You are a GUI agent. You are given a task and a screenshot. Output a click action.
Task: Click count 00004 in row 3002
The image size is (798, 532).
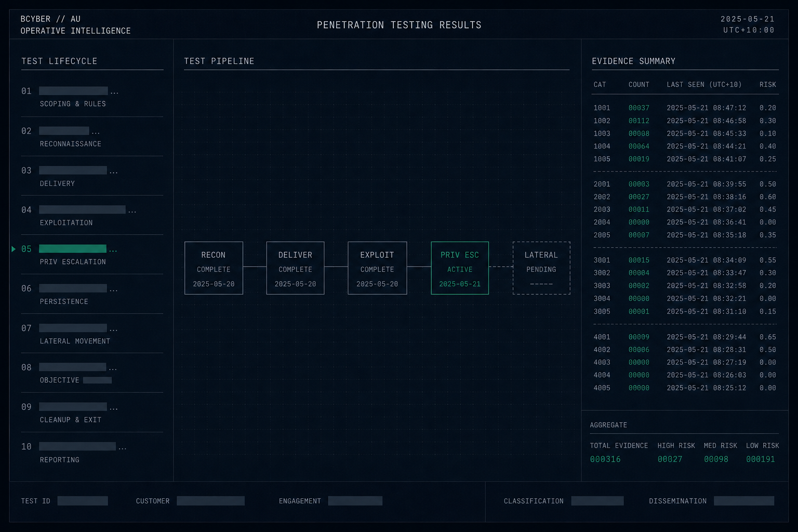(x=639, y=273)
